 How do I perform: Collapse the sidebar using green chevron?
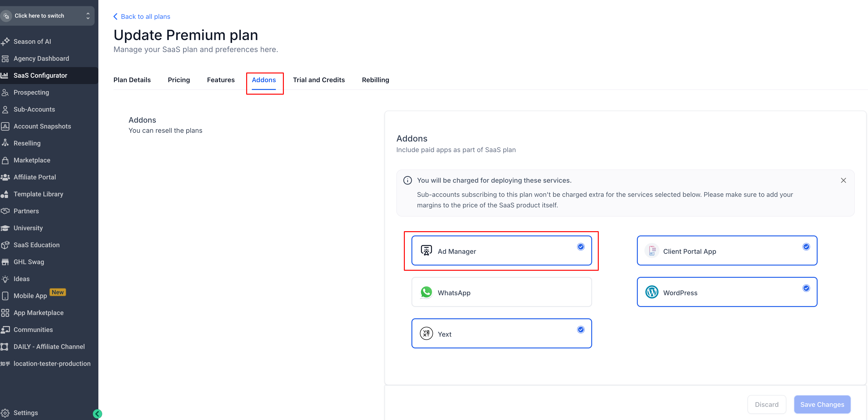97,414
